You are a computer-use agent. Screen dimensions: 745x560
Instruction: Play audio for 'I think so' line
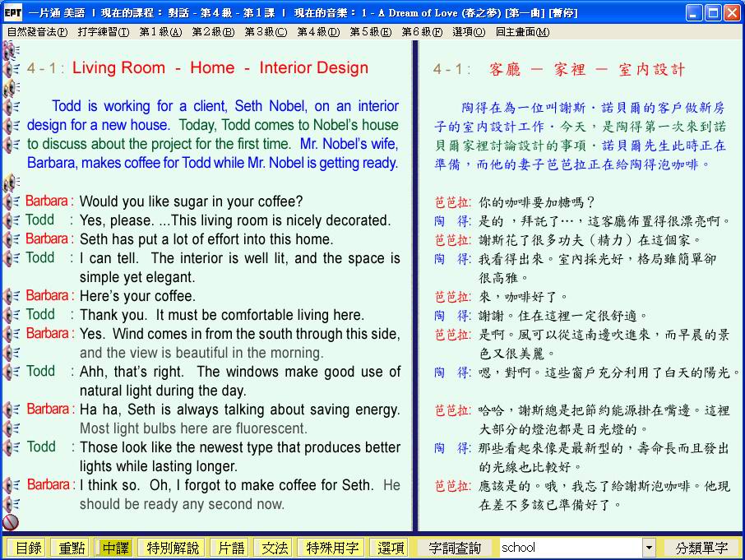click(x=12, y=485)
